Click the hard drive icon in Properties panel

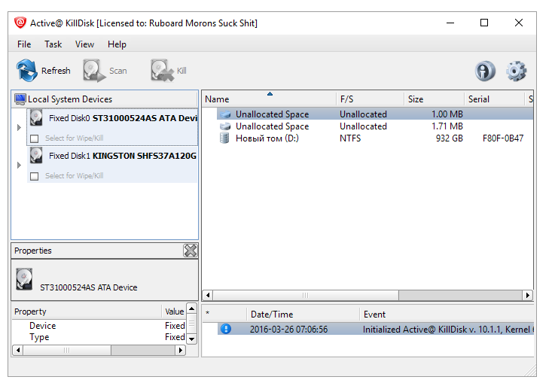pos(24,279)
